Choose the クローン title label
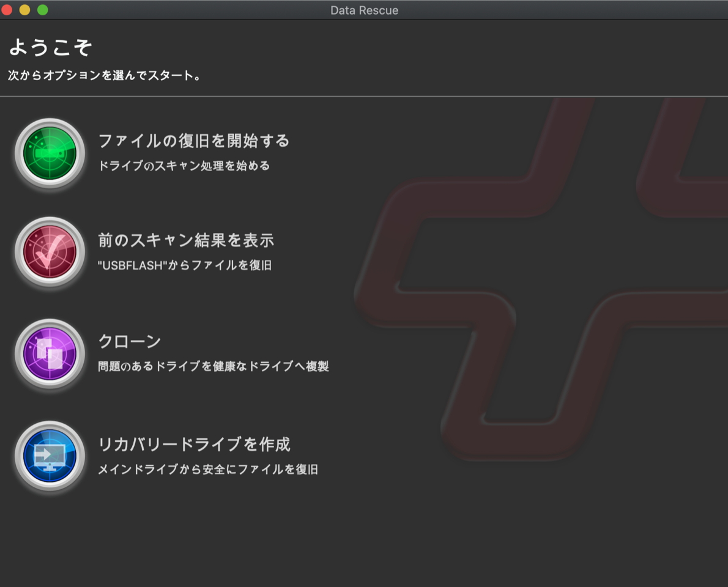This screenshot has height=587, width=728. 130,341
